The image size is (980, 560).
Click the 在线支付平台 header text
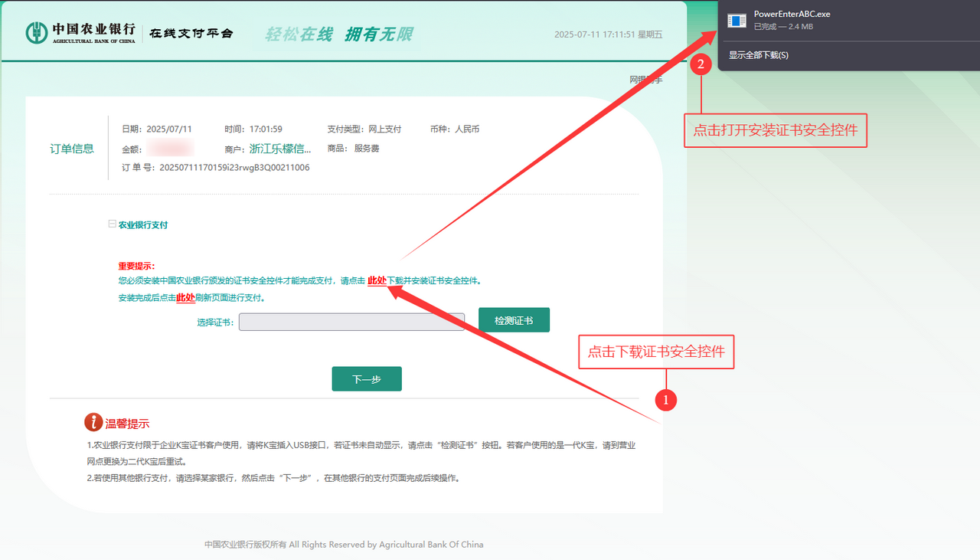191,33
